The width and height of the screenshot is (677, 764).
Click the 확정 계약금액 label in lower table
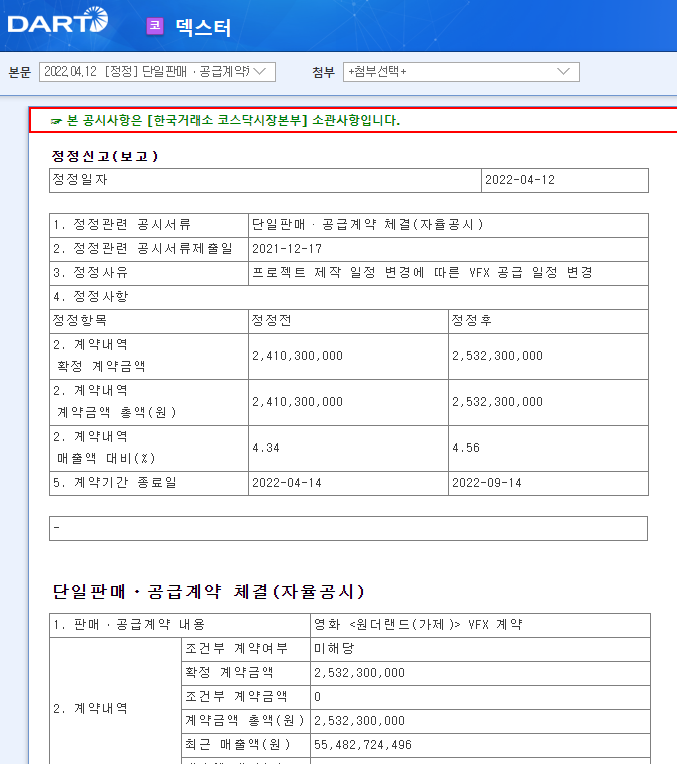click(229, 672)
